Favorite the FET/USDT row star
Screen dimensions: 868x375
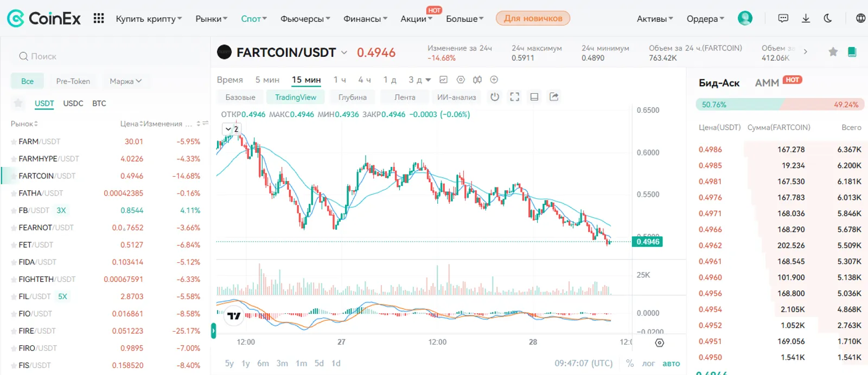click(14, 245)
